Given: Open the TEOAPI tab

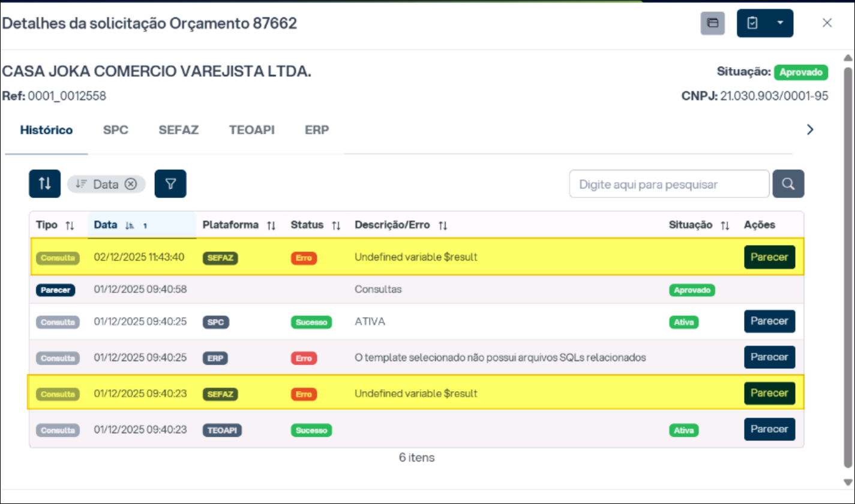Looking at the screenshot, I should [251, 130].
